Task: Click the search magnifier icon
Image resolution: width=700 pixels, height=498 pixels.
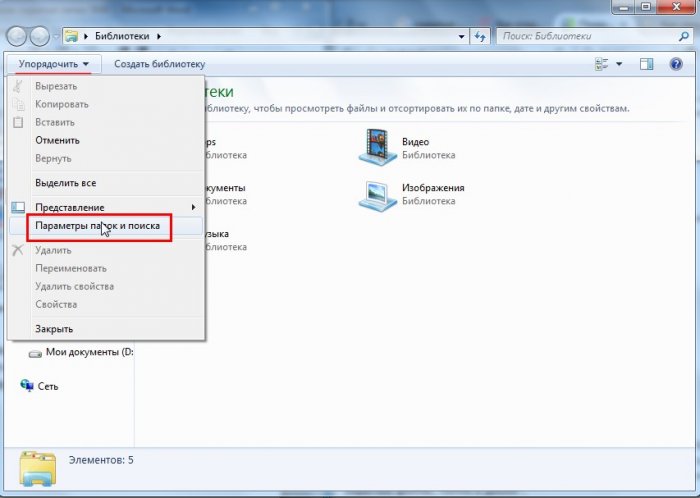Action: 683,37
